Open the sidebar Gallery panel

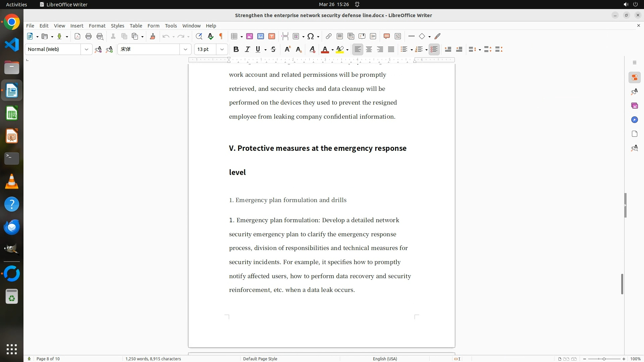pos(634,106)
